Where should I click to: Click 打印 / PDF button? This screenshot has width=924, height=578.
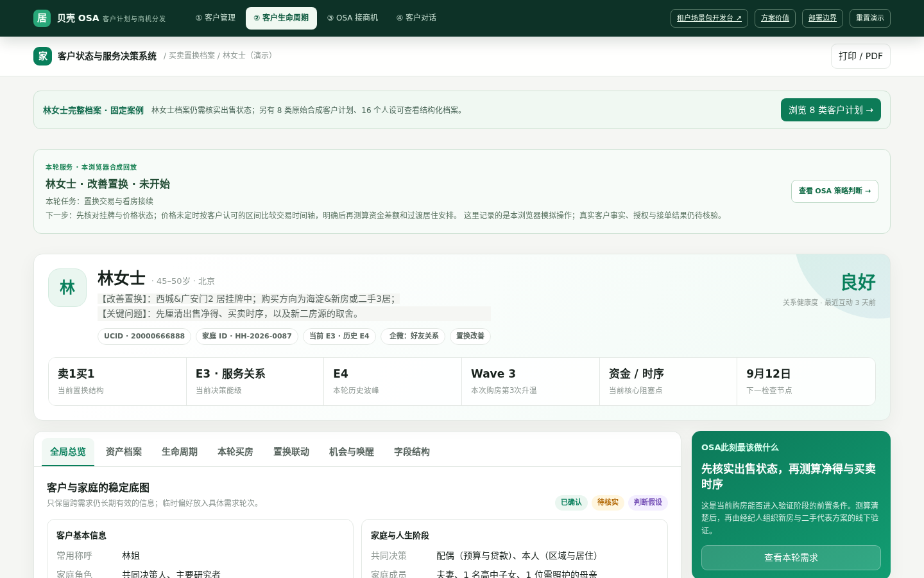[860, 56]
